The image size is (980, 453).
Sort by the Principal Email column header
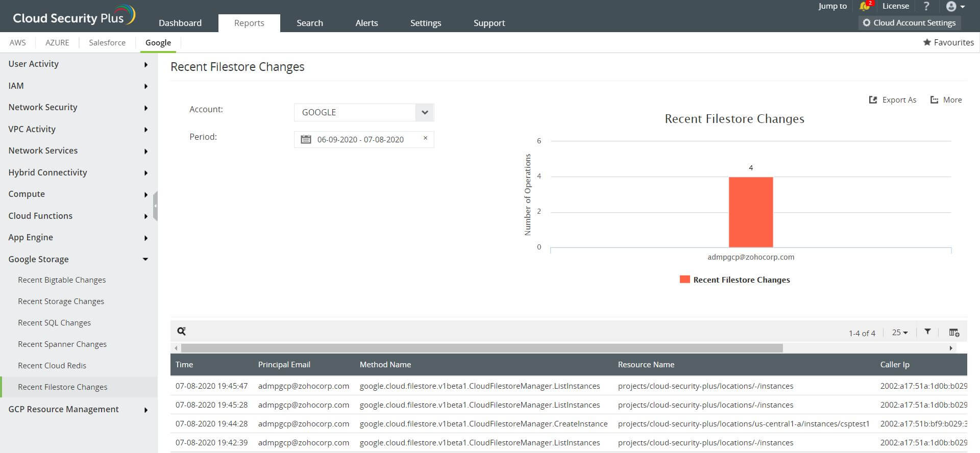(x=284, y=365)
